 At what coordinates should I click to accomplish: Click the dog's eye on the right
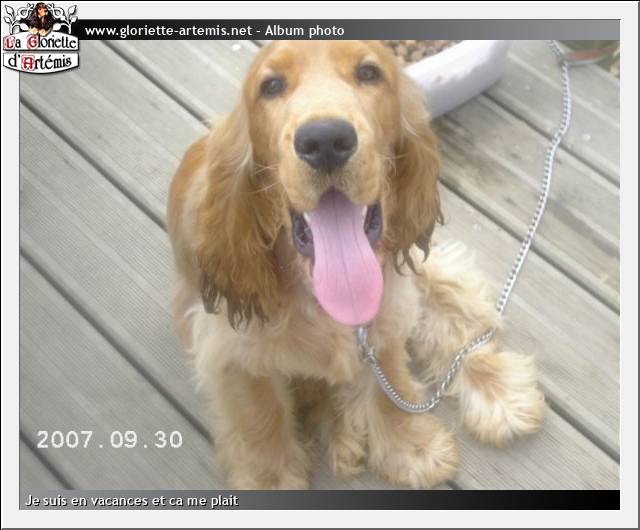[x=368, y=73]
